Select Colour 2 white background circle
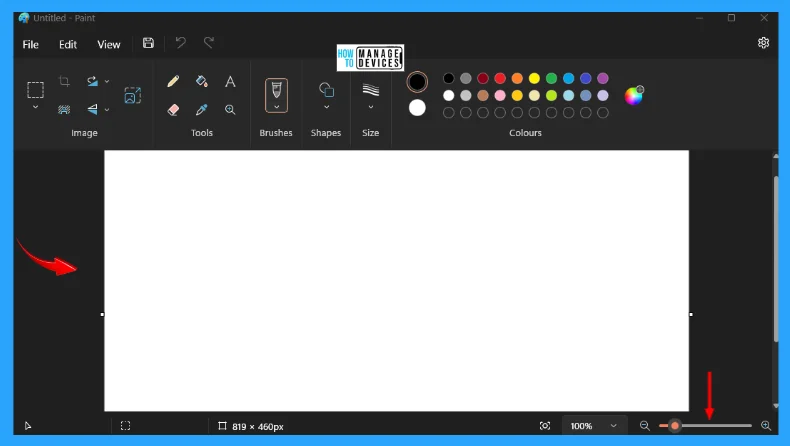790x446 pixels. coord(417,107)
